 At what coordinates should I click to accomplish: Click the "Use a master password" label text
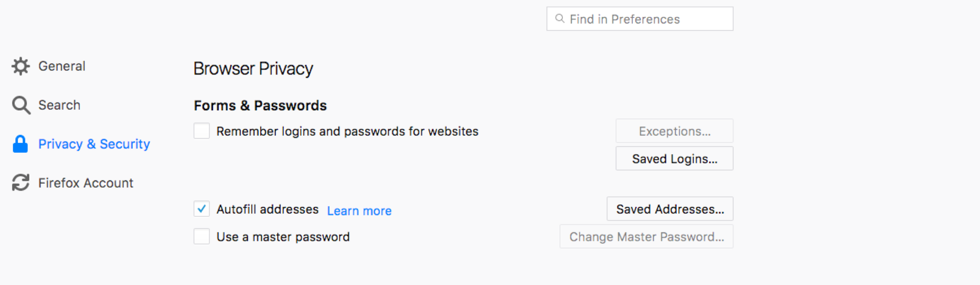pos(283,237)
